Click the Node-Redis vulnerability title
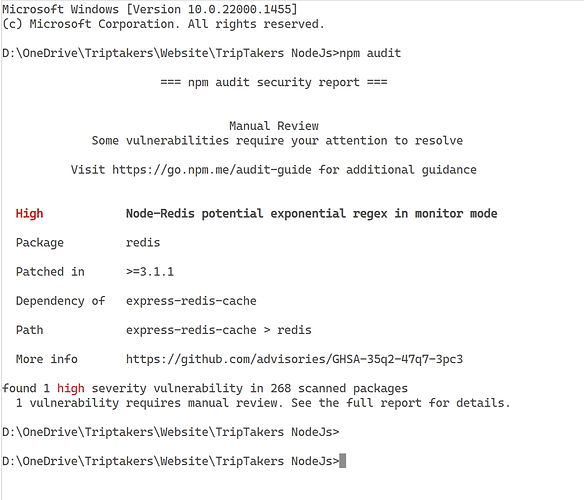 click(x=311, y=213)
